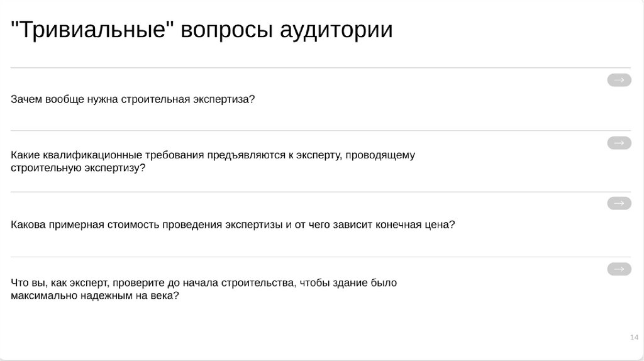Click the slide number 14
The height and width of the screenshot is (361, 644).
point(633,338)
